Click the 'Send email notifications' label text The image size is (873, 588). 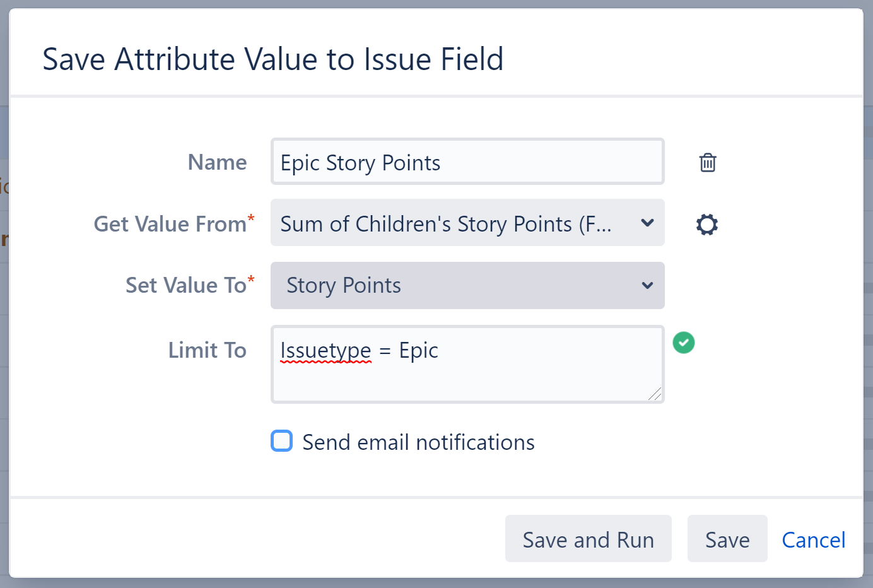(x=418, y=442)
